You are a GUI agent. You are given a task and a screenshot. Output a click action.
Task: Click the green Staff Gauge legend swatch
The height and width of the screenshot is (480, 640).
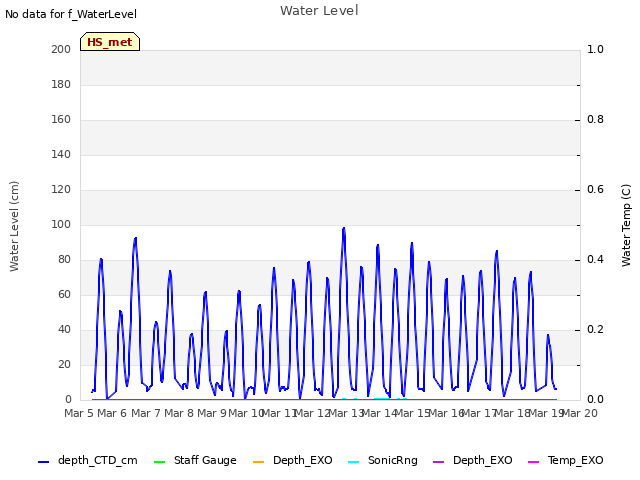click(159, 462)
